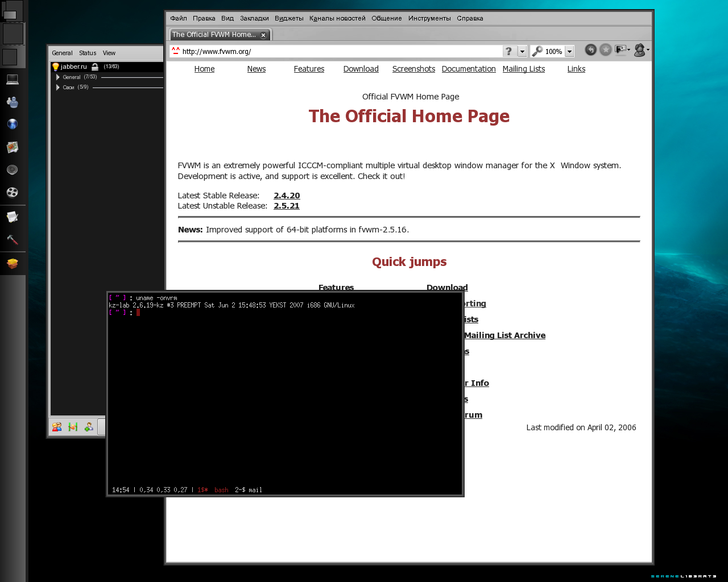
Task: Open the General menu in Jabber window
Action: (62, 53)
